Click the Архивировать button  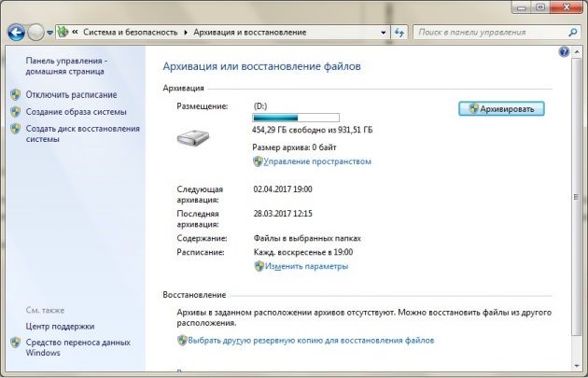[501, 109]
